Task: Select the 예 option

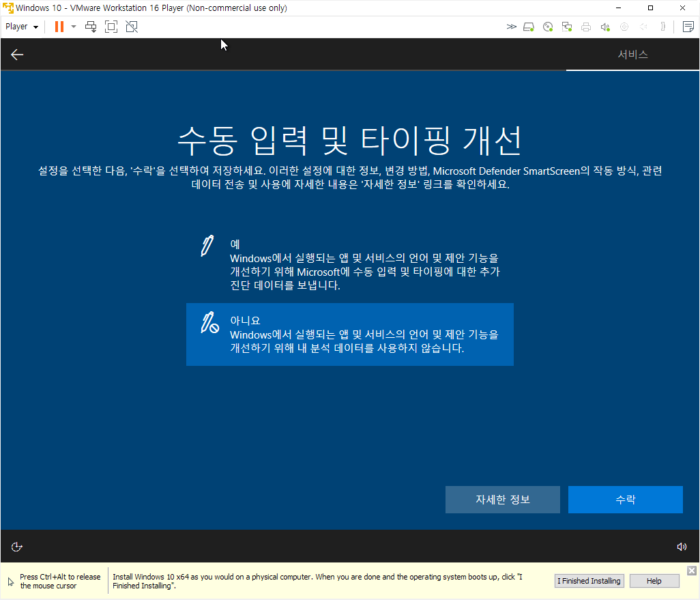Action: 349,264
